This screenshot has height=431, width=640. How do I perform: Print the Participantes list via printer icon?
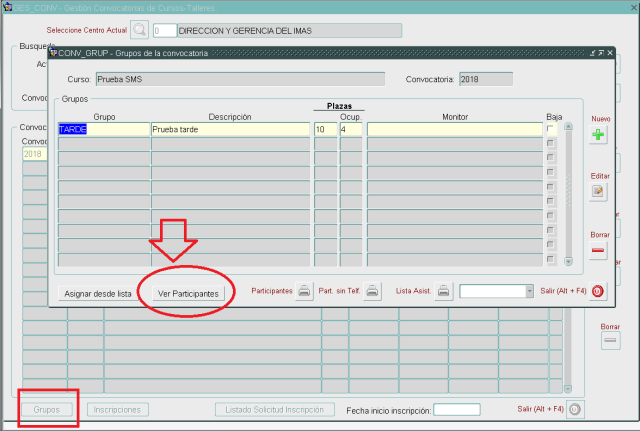pyautogui.click(x=305, y=292)
